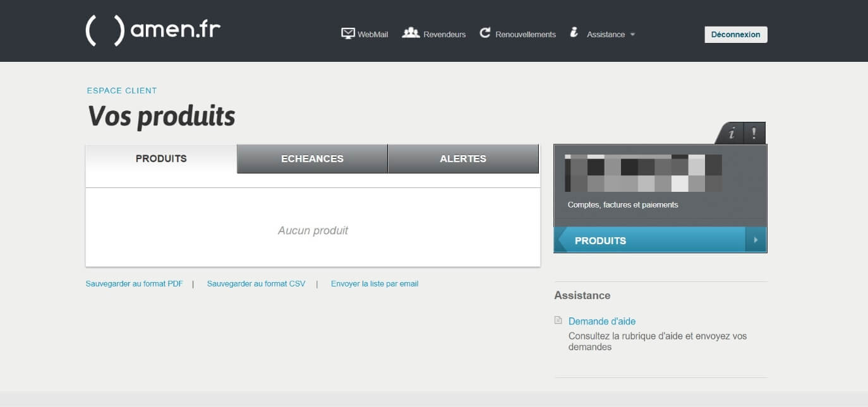Viewport: 868px width, 407px height.
Task: Click the ESPACE CLIENT breadcrumb
Action: tap(122, 91)
